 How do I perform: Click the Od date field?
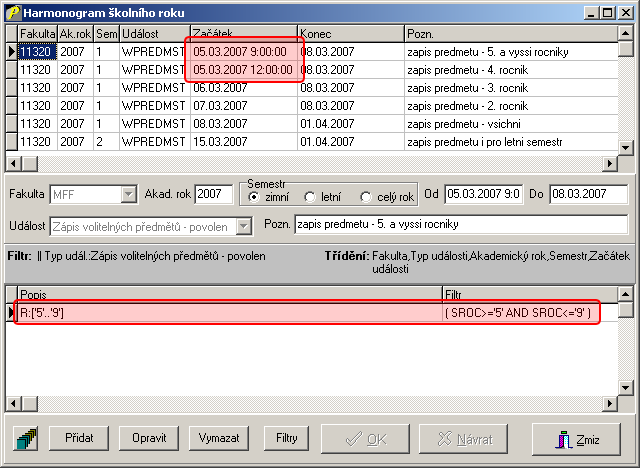point(482,194)
